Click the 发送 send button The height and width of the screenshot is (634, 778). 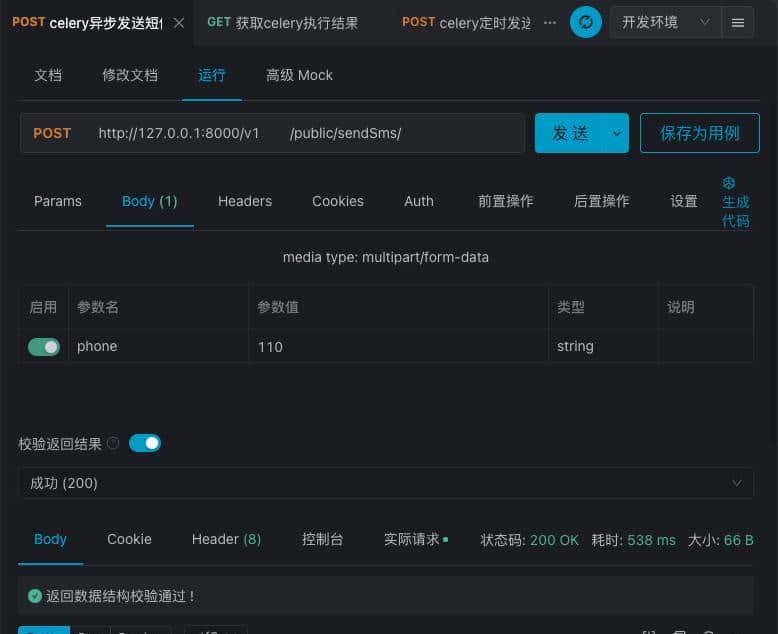click(x=570, y=133)
